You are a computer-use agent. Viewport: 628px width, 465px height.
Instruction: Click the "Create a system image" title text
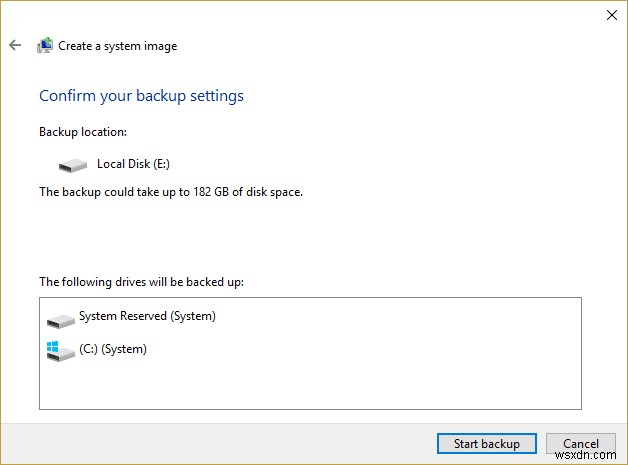(x=117, y=46)
